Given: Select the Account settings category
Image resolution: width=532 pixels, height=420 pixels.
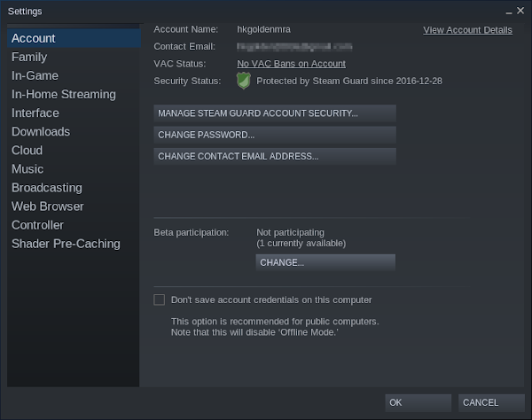Looking at the screenshot, I should click(x=74, y=38).
